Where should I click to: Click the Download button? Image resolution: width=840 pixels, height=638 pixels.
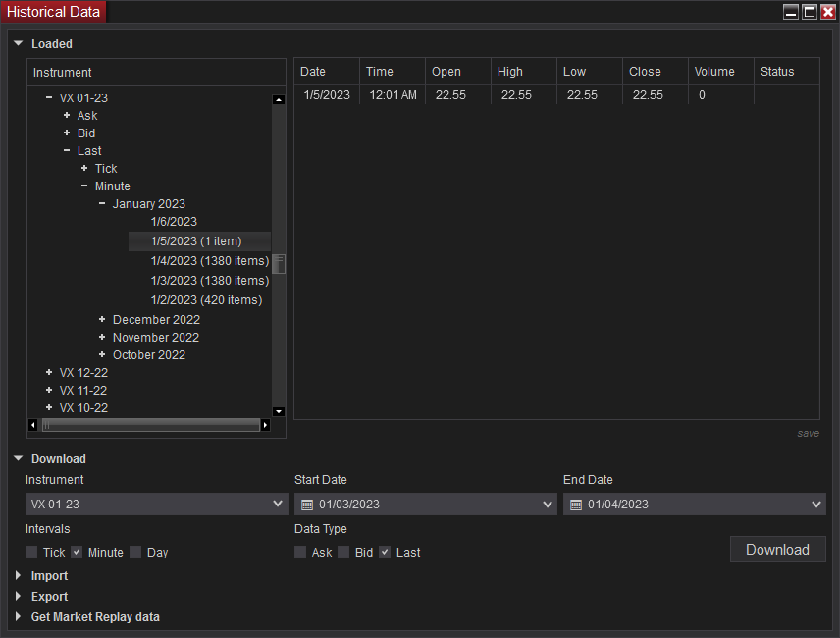pos(777,550)
